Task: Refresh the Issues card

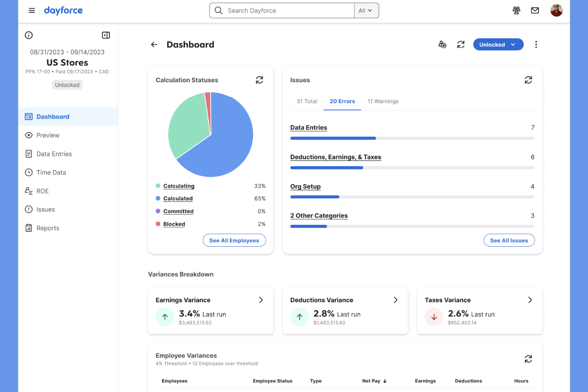Action: [x=528, y=80]
